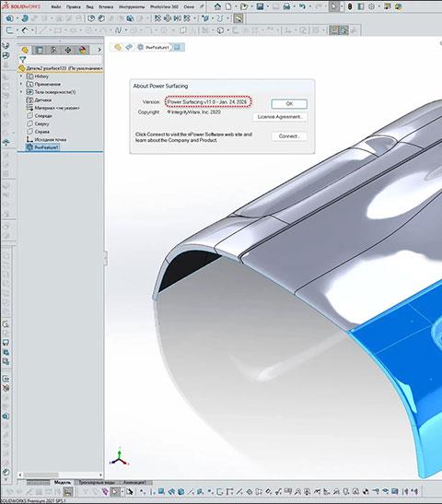Click the left arrow of the tree scrollbar
Image resolution: width=442 pixels, height=504 pixels.
(20, 475)
